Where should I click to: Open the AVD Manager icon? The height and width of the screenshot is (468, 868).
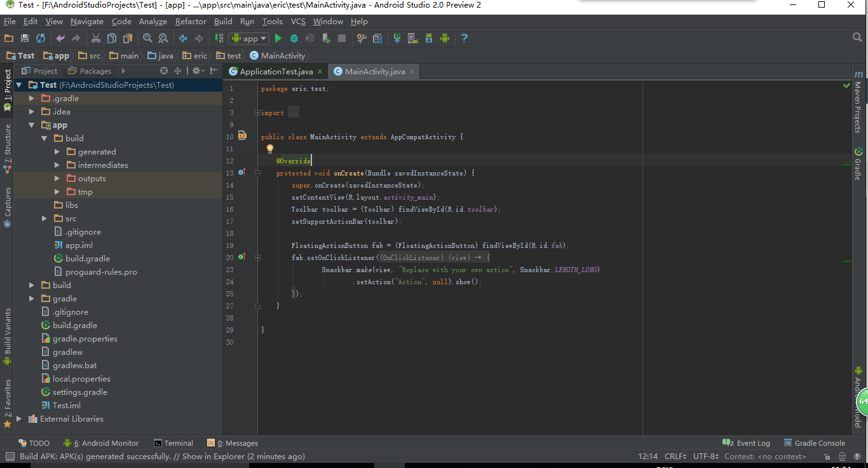pos(413,38)
